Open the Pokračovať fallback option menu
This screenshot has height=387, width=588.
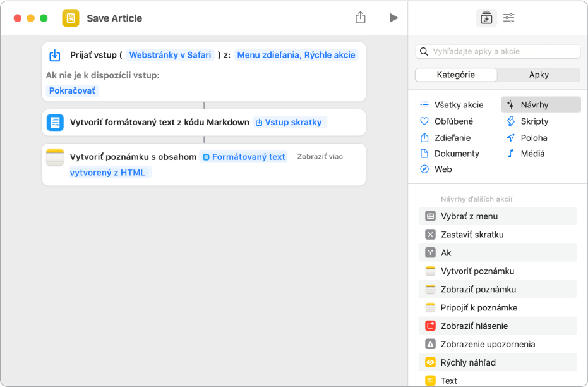[73, 90]
